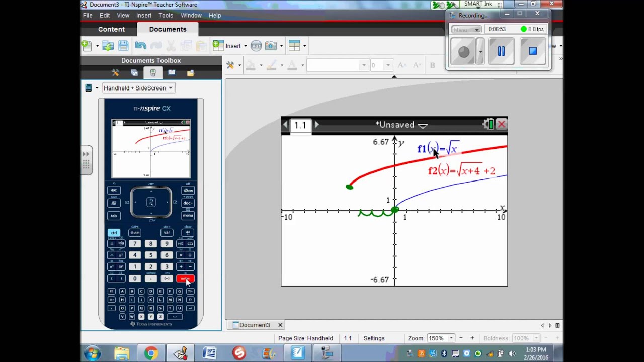
Task: Open the variables (var) toolbar button
Action: (x=256, y=46)
